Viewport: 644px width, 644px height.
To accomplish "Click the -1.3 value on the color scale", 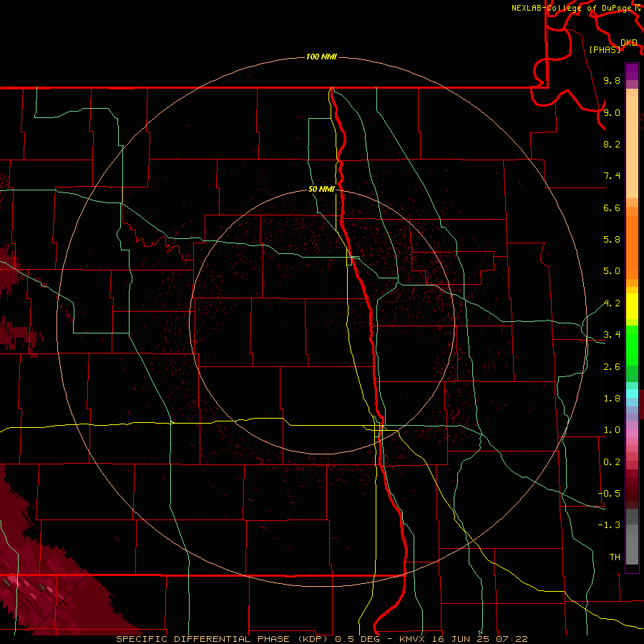I will click(609, 525).
